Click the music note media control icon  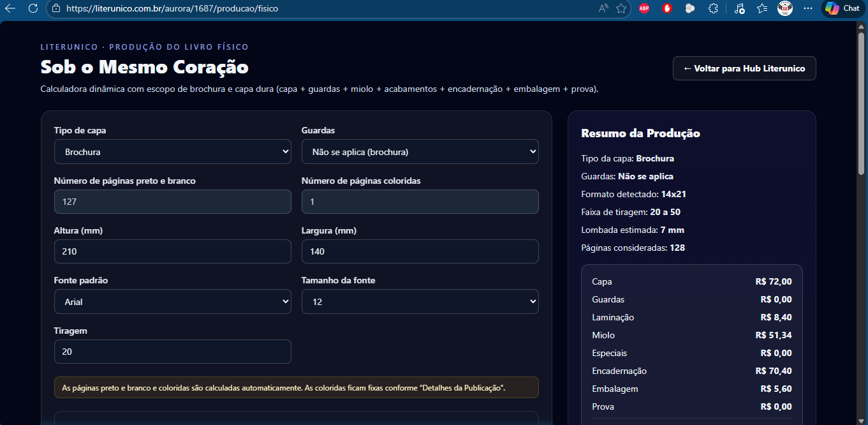[x=739, y=8]
